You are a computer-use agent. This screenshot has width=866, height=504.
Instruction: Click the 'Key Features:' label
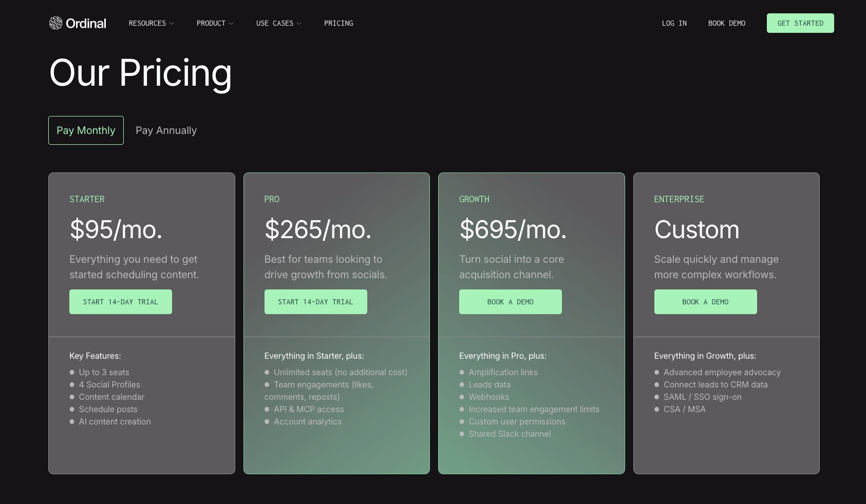pos(95,356)
